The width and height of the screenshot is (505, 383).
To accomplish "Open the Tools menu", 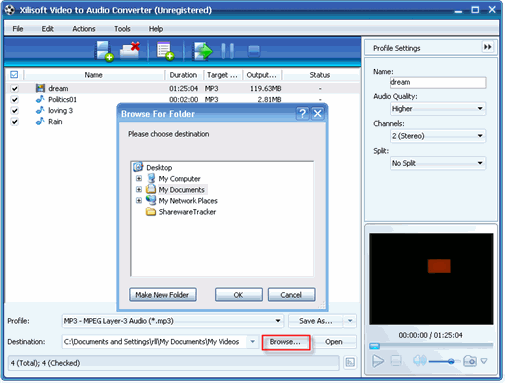I will point(122,29).
